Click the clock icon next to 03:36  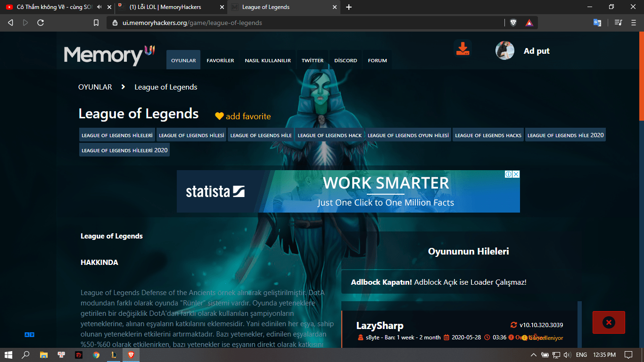(487, 337)
